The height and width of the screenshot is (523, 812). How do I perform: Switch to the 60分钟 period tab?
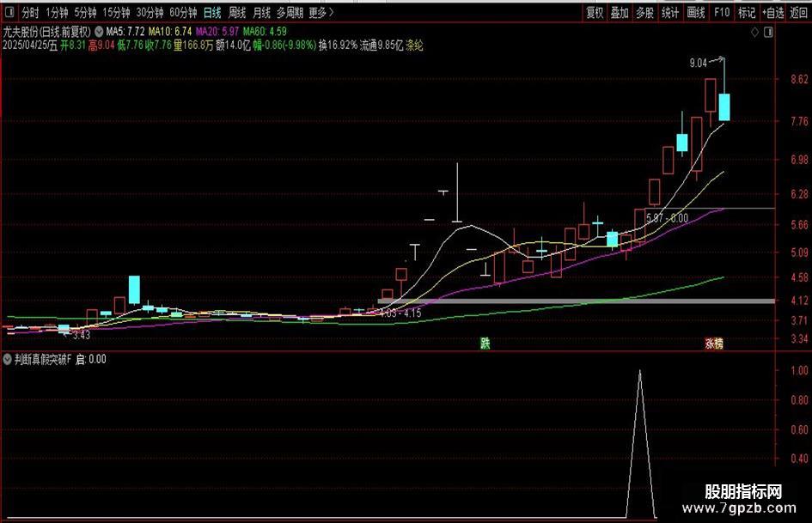point(183,12)
